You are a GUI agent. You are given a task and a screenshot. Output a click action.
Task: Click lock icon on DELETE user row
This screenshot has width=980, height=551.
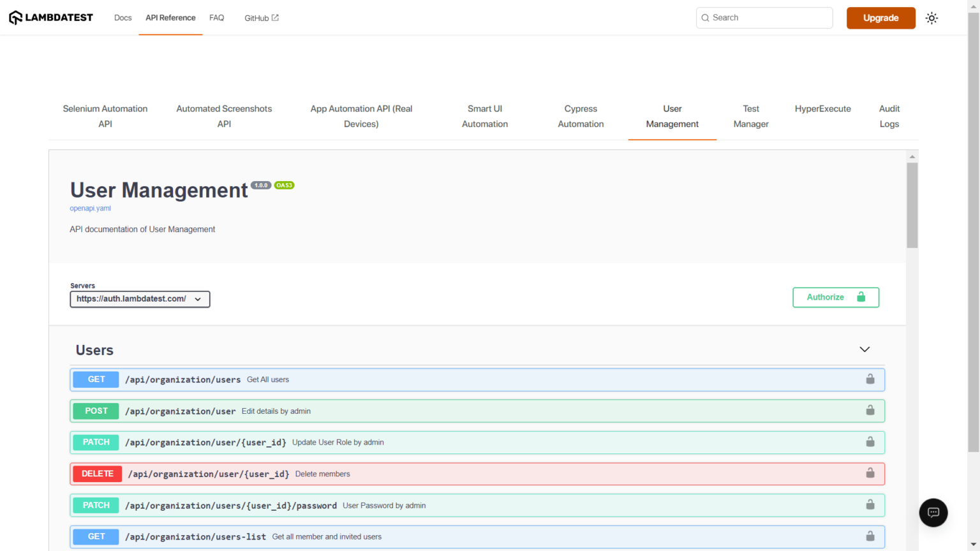click(870, 473)
